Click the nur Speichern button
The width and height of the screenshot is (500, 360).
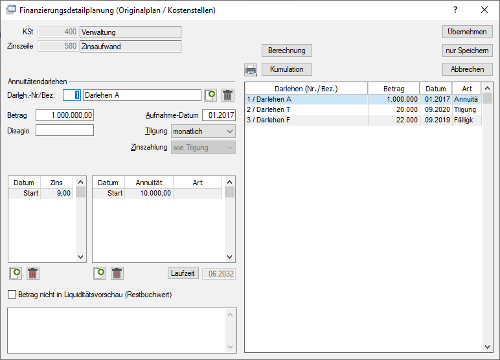tap(467, 51)
